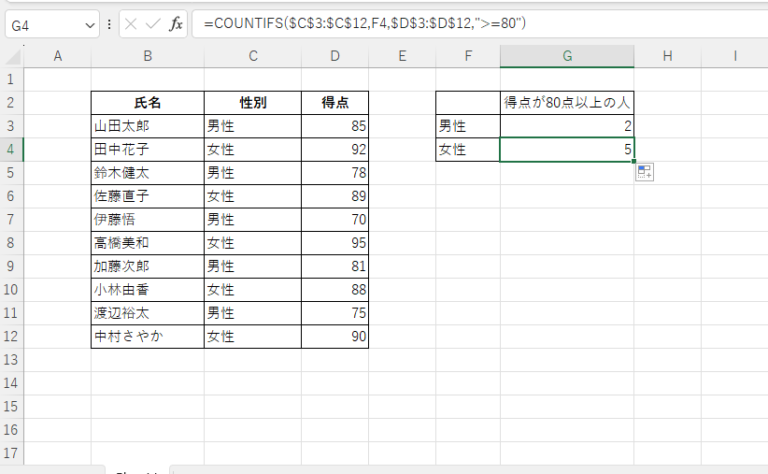Click the 氏名 header cell
Viewport: 768px width, 474px height.
[x=147, y=102]
